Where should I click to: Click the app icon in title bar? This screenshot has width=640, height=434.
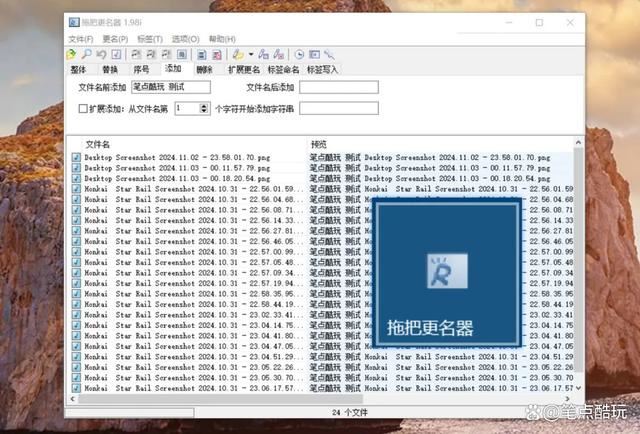click(75, 22)
